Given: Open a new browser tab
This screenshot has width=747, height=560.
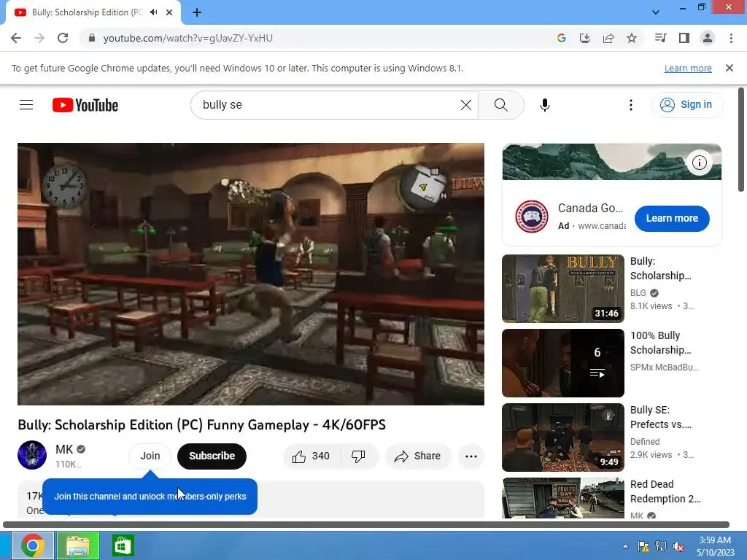Looking at the screenshot, I should tap(197, 13).
